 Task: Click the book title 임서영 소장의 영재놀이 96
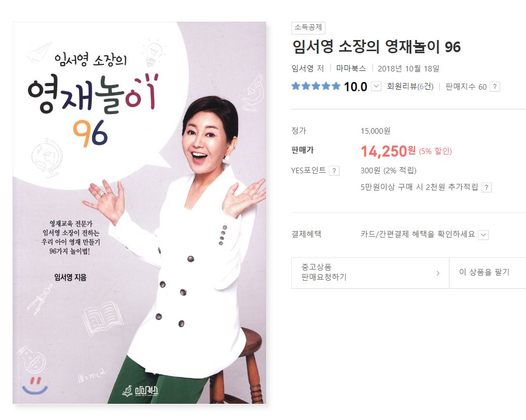(376, 47)
